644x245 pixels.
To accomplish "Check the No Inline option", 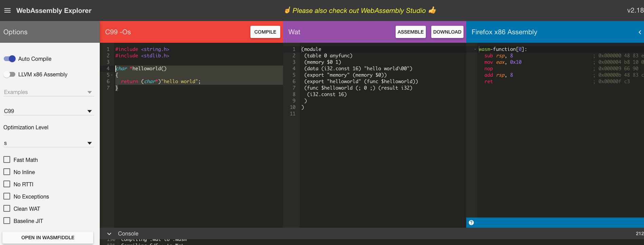I will 7,172.
